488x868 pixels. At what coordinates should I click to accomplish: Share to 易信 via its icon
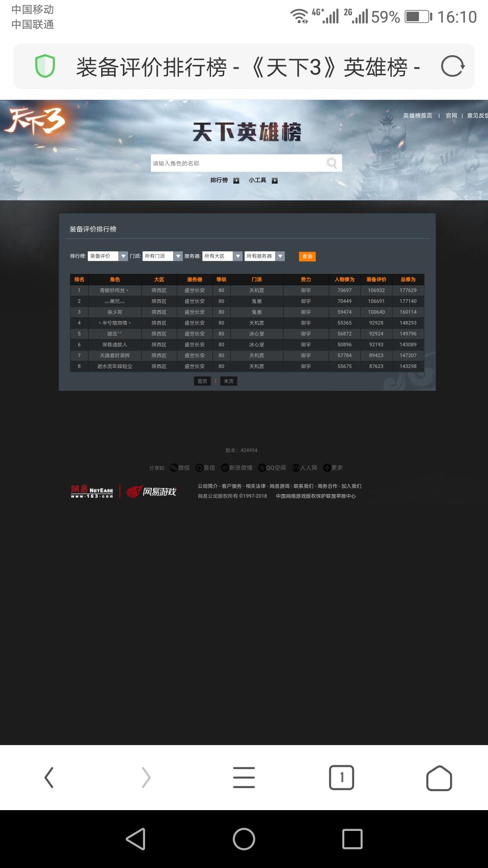[x=199, y=467]
